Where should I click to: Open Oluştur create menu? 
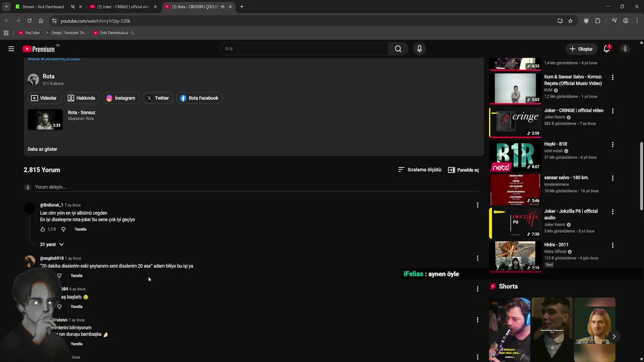point(581,49)
